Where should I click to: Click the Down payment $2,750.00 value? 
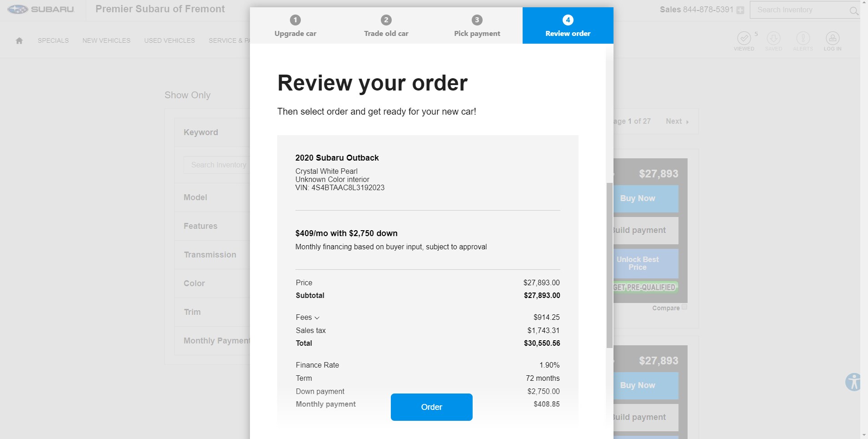(x=544, y=392)
